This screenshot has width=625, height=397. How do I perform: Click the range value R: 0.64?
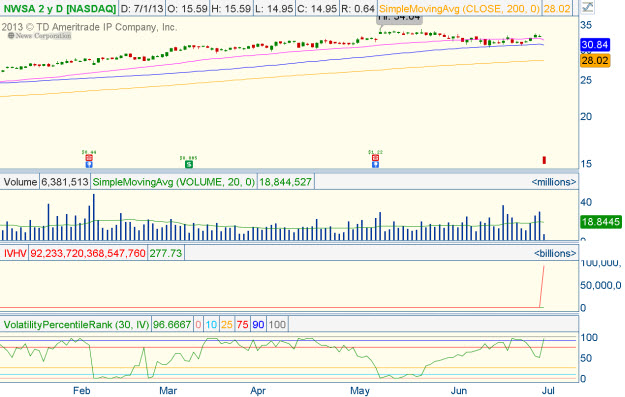click(x=358, y=8)
